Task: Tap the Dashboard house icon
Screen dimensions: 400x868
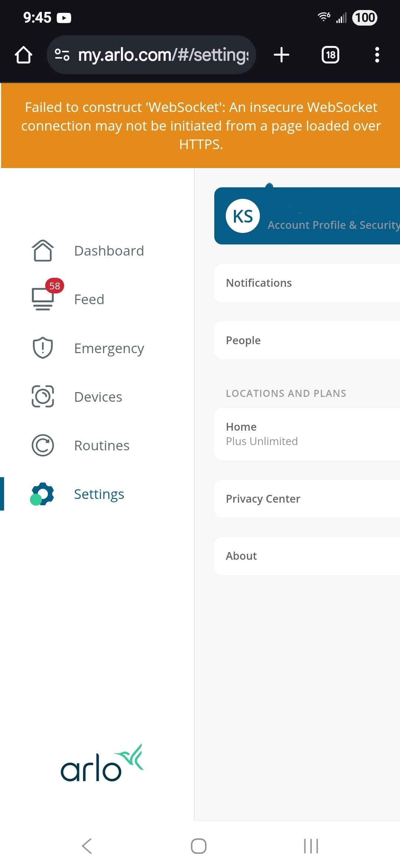Action: tap(43, 251)
